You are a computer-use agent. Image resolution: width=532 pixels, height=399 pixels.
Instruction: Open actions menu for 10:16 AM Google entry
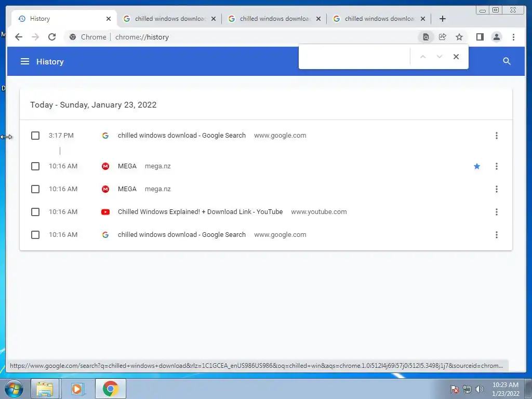pyautogui.click(x=496, y=235)
